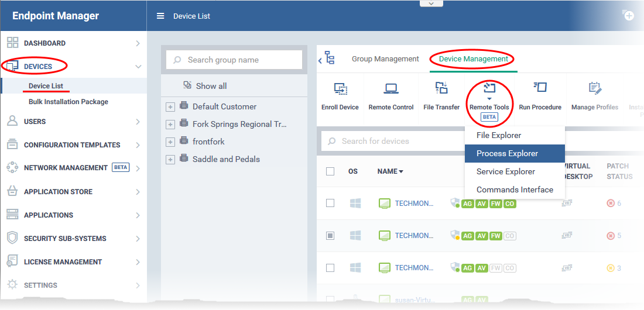Screen dimensions: 644x310
Task: Click the Manage Profiles toolbar icon
Action: (595, 88)
